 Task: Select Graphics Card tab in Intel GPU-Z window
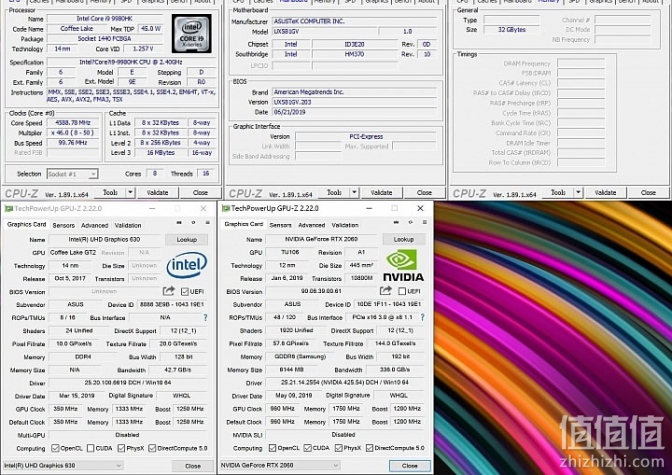(x=27, y=224)
